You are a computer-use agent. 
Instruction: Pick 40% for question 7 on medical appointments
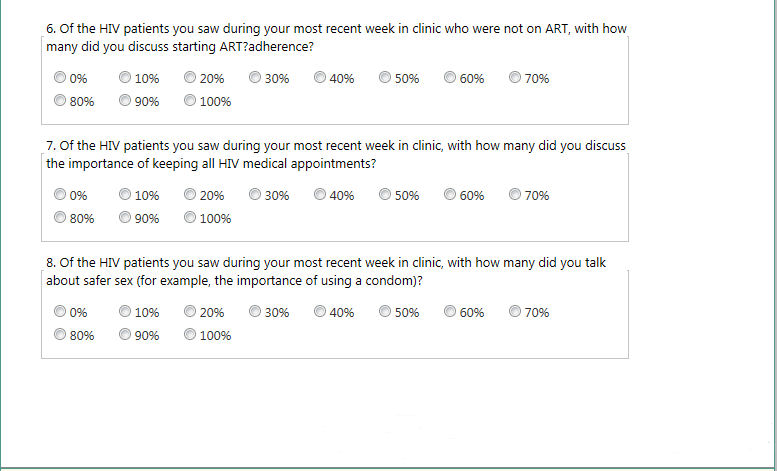320,195
